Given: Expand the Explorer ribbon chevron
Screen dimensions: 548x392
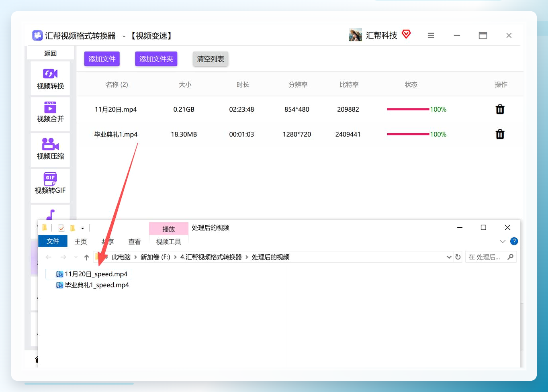Looking at the screenshot, I should point(502,241).
